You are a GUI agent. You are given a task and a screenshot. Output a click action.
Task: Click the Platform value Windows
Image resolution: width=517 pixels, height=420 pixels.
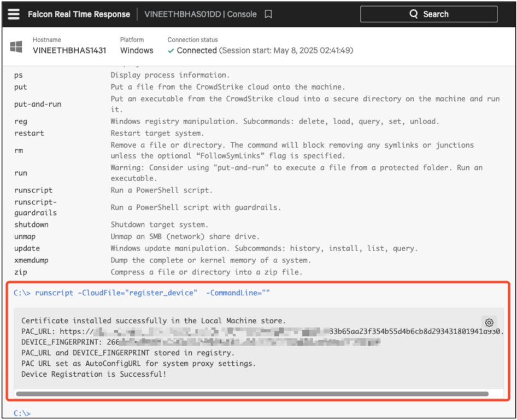[x=137, y=50]
